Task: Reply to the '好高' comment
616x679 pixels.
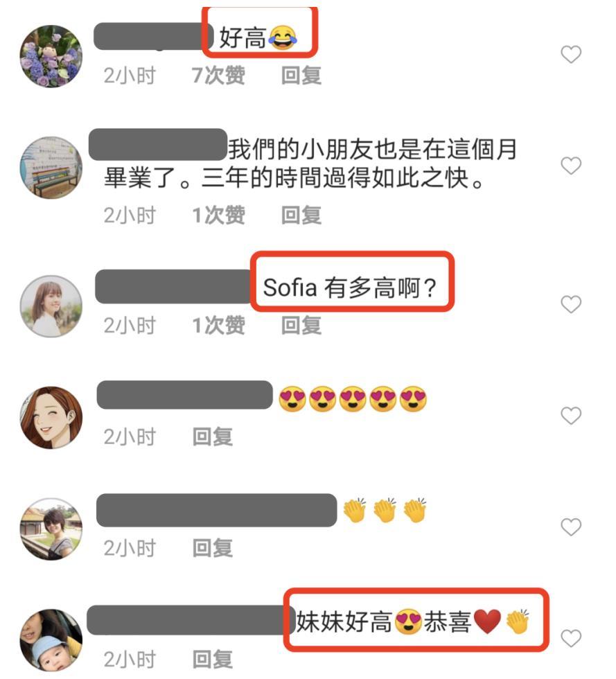Action: coord(301,76)
